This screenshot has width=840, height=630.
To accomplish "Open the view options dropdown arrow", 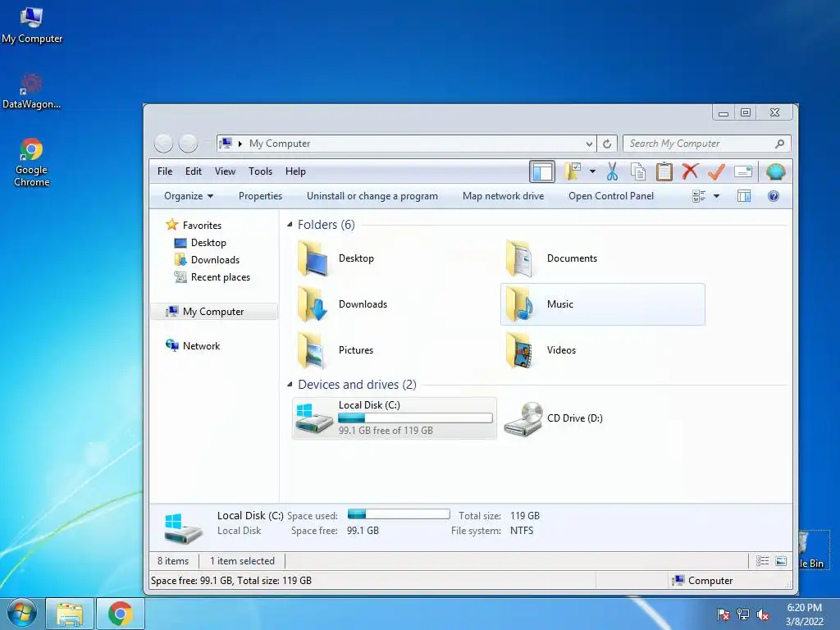I will click(716, 196).
